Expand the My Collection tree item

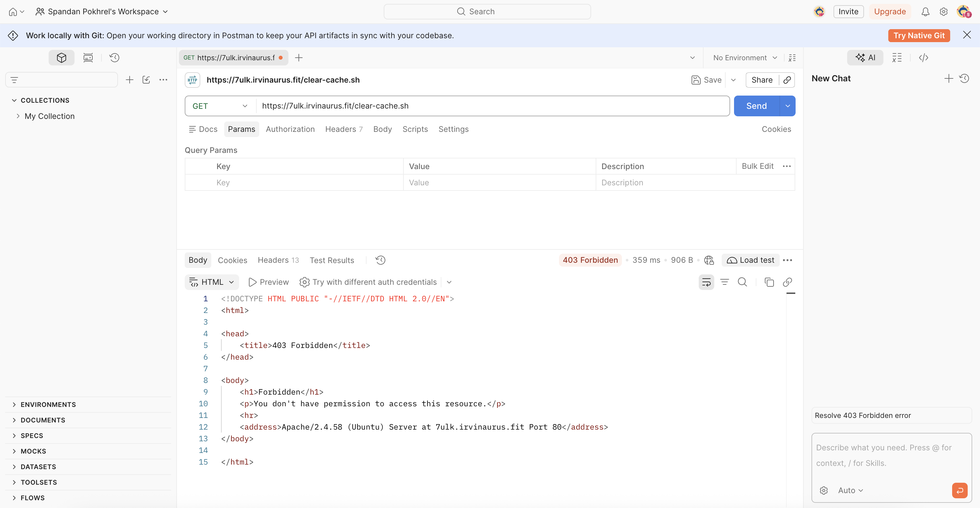(x=18, y=116)
